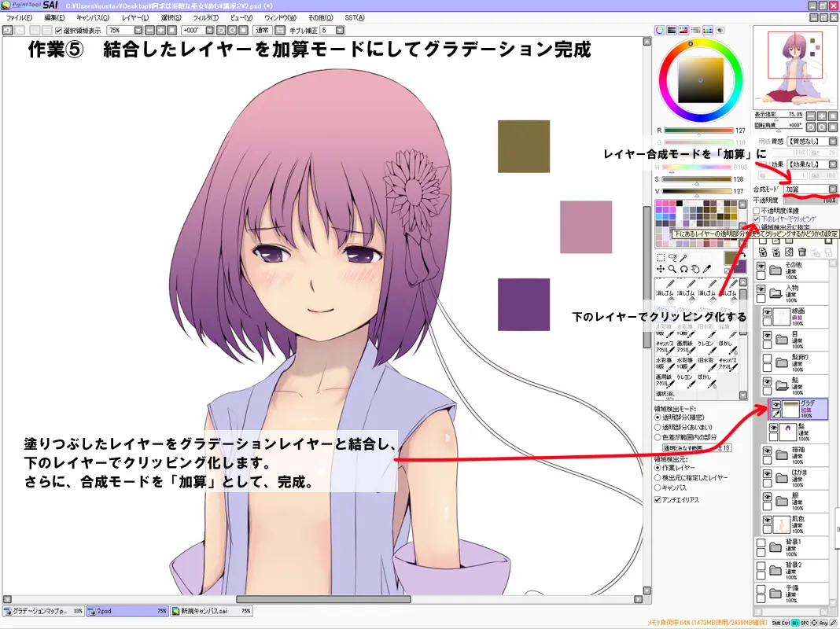The image size is (840, 629).
Task: Select the 選択消し selection eraser tool
Action: (x=665, y=395)
